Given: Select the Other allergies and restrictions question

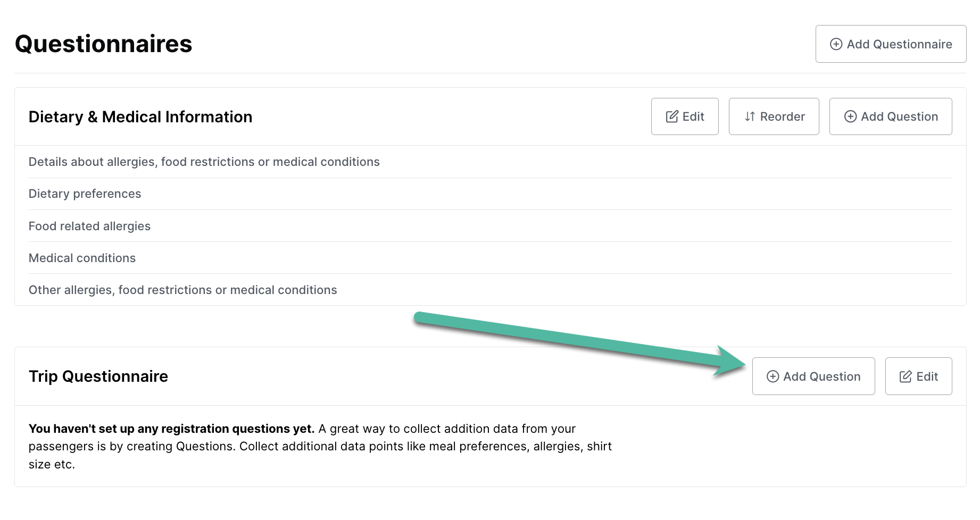Looking at the screenshot, I should click(x=182, y=290).
